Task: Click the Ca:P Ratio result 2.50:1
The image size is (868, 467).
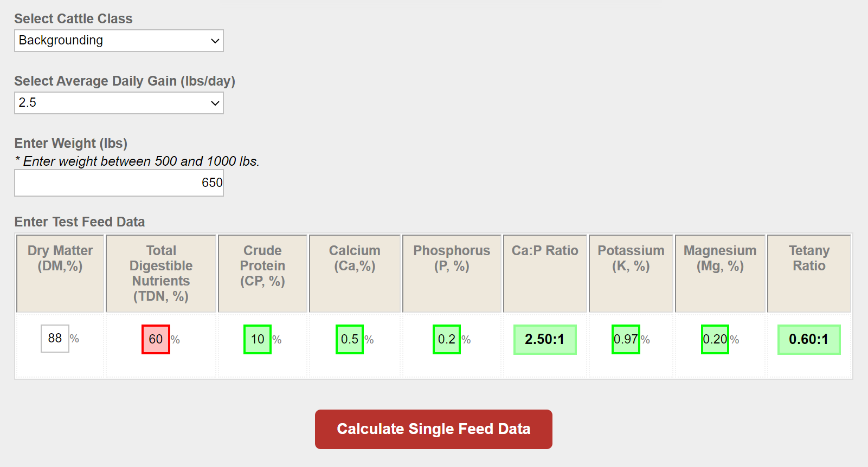Action: point(545,340)
